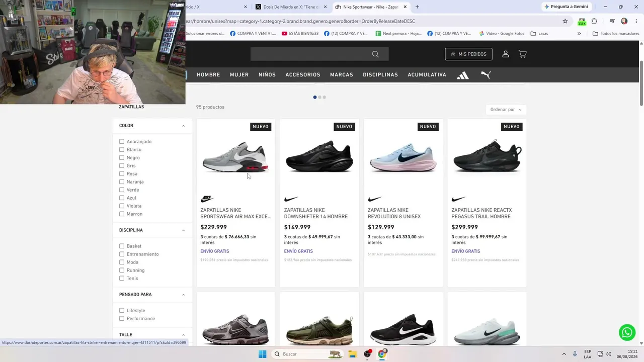Open the MUJER menu
This screenshot has width=644, height=362.
tap(239, 74)
